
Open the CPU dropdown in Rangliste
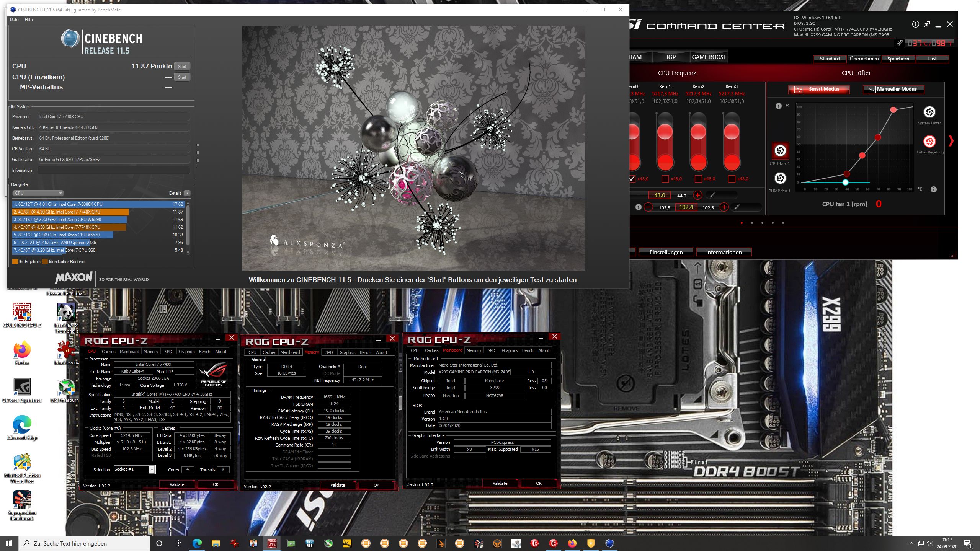pyautogui.click(x=38, y=193)
